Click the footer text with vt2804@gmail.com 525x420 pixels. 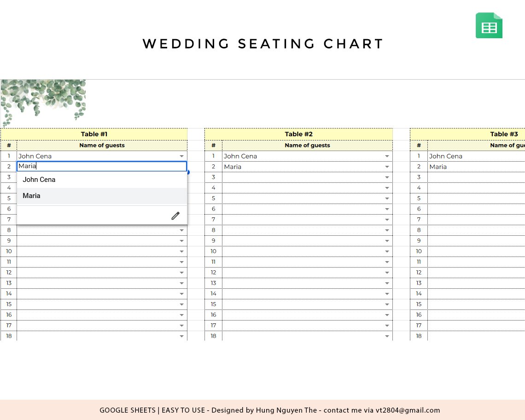tap(270, 410)
